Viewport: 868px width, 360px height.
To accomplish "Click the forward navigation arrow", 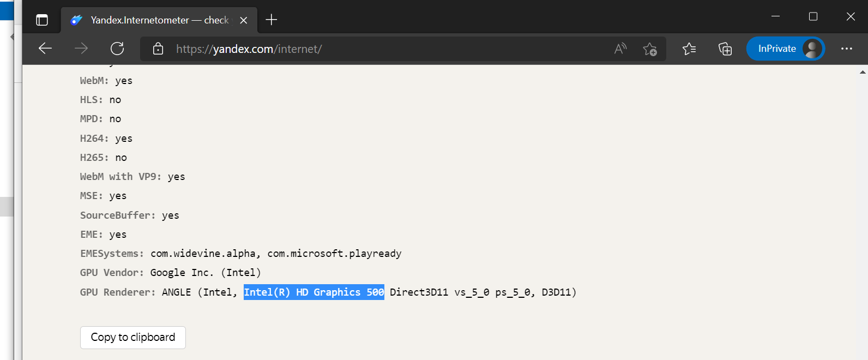I will click(x=81, y=49).
